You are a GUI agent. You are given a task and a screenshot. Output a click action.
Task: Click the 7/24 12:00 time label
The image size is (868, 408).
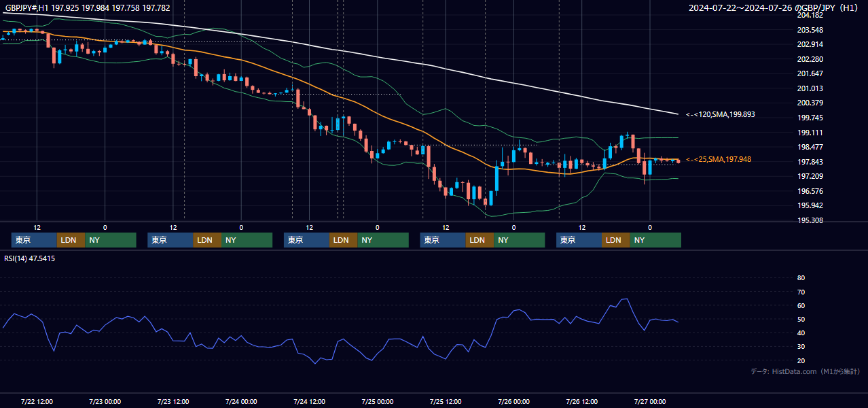point(310,402)
